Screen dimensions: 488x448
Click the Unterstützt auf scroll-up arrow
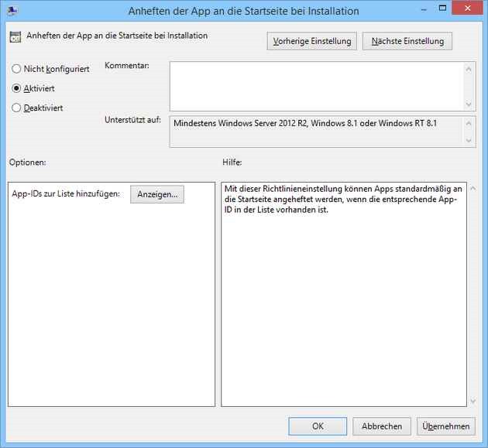[x=469, y=123]
